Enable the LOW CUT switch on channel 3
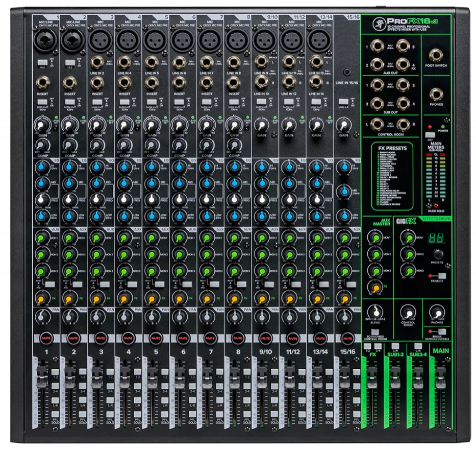The image size is (476, 452). coord(97,102)
